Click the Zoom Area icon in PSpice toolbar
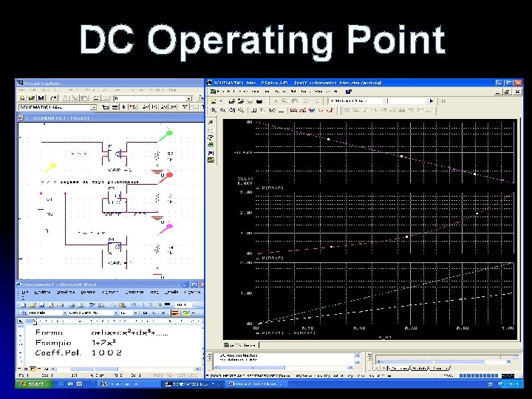 pyautogui.click(x=232, y=110)
